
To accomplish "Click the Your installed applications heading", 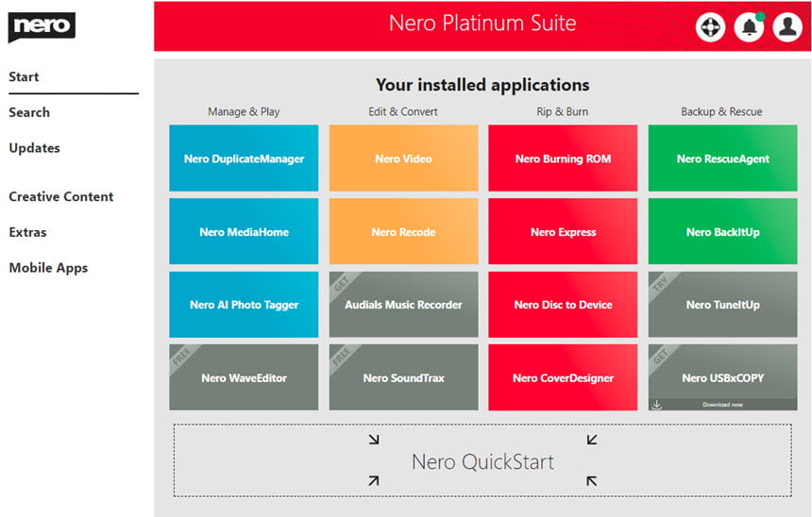I will 482,85.
